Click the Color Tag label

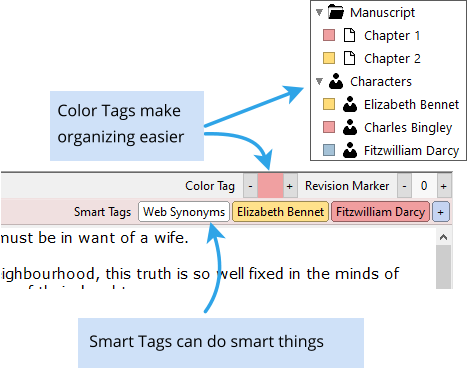pos(210,186)
